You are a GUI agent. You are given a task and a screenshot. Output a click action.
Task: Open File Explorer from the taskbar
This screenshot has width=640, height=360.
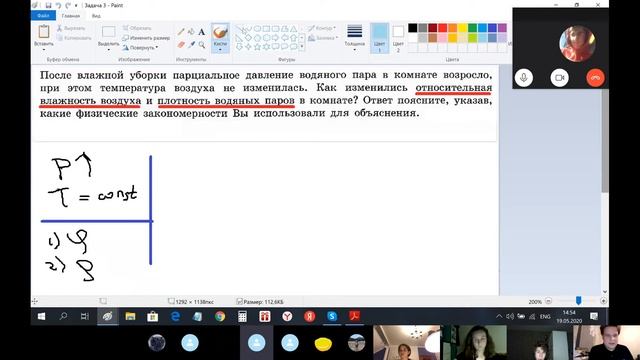130,316
